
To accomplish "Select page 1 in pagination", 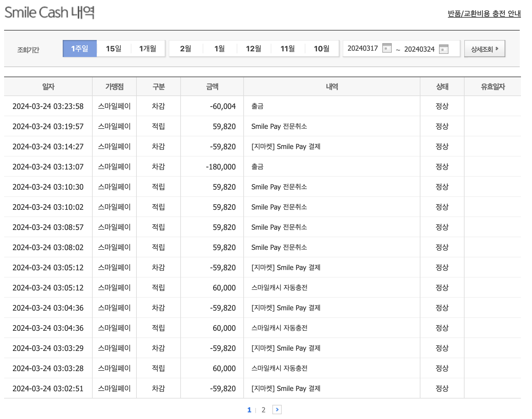I will [x=249, y=410].
